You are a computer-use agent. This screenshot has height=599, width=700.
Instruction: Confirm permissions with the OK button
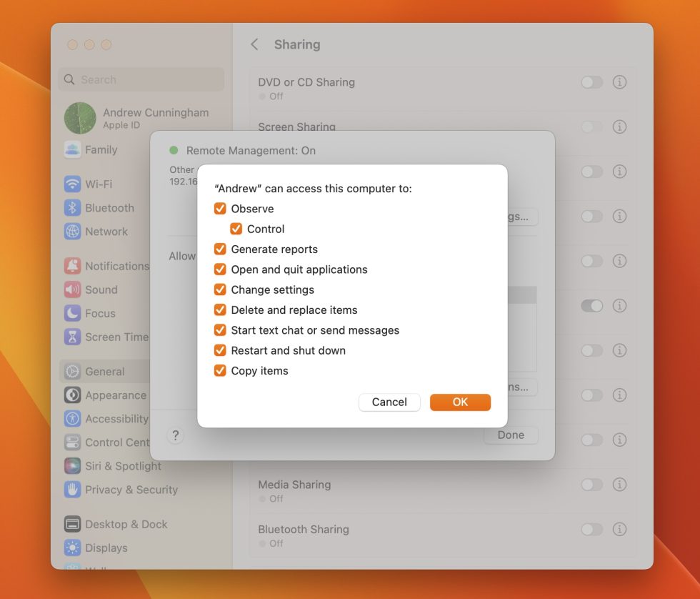coord(460,402)
